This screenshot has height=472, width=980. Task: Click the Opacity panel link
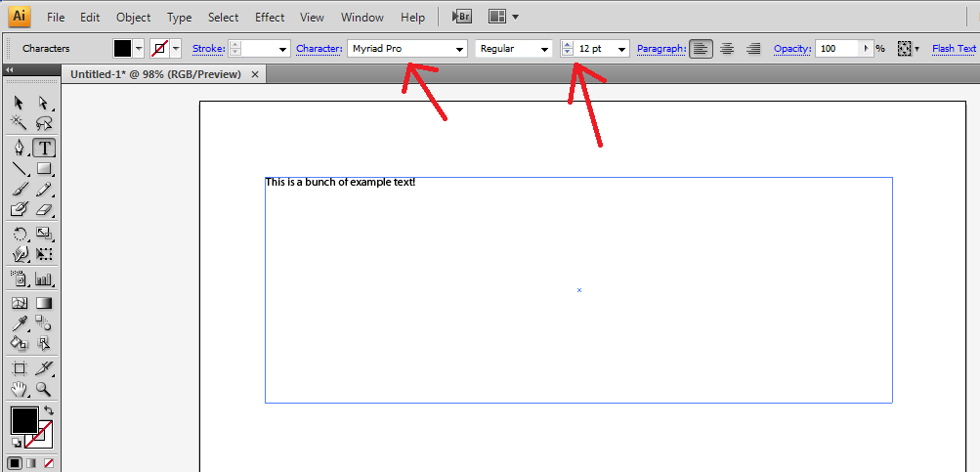[792, 49]
